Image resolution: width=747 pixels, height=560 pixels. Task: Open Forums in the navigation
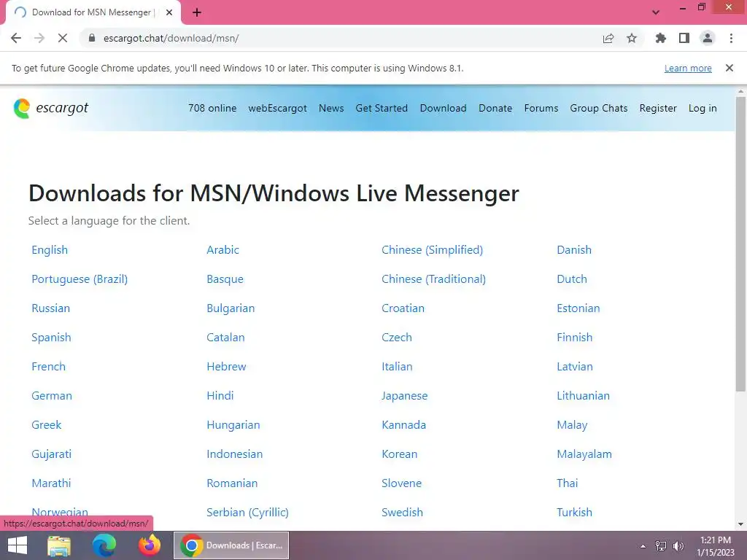tap(541, 108)
